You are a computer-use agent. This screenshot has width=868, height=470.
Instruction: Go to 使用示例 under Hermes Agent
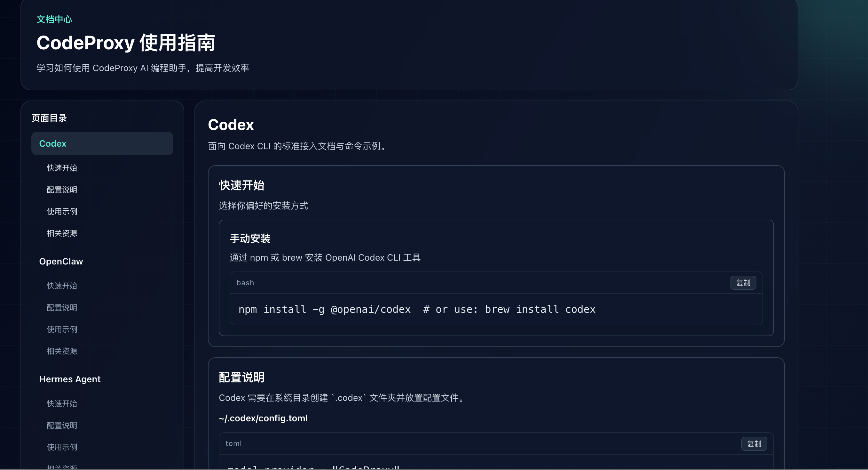pyautogui.click(x=62, y=447)
